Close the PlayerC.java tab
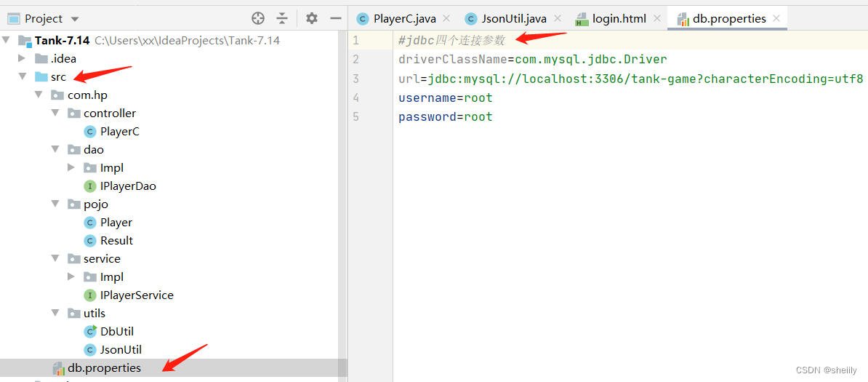Screen dimensions: 868x382 [447, 18]
